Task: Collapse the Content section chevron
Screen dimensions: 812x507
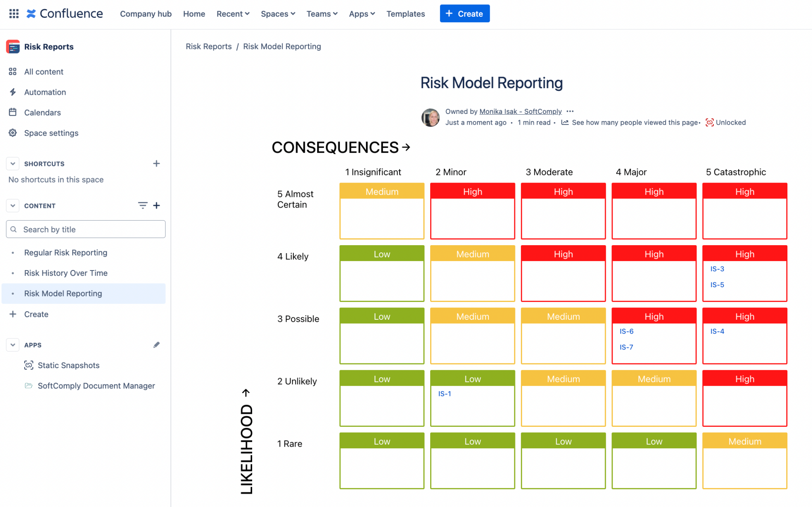Action: (x=12, y=205)
